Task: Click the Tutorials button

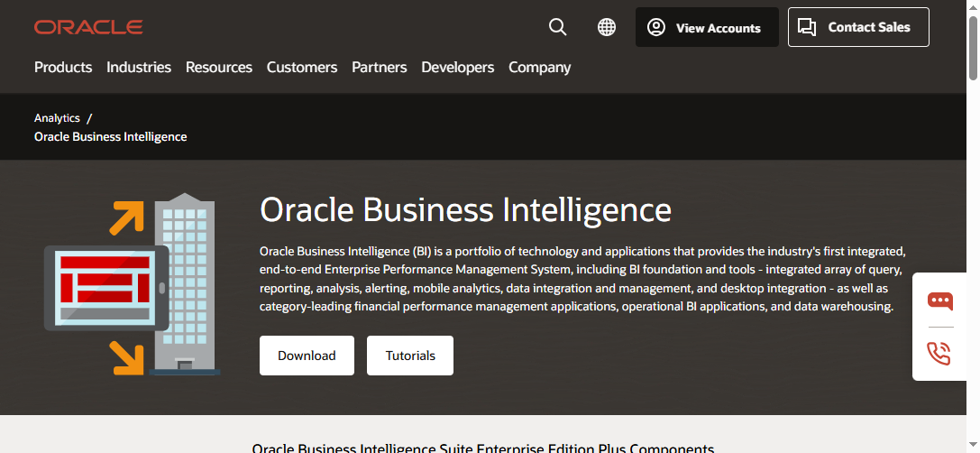Action: tap(410, 356)
